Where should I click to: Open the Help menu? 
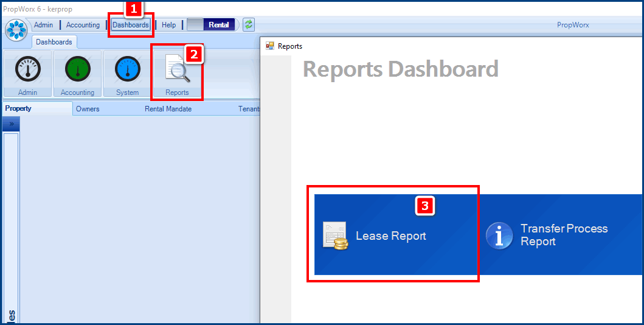(x=169, y=25)
